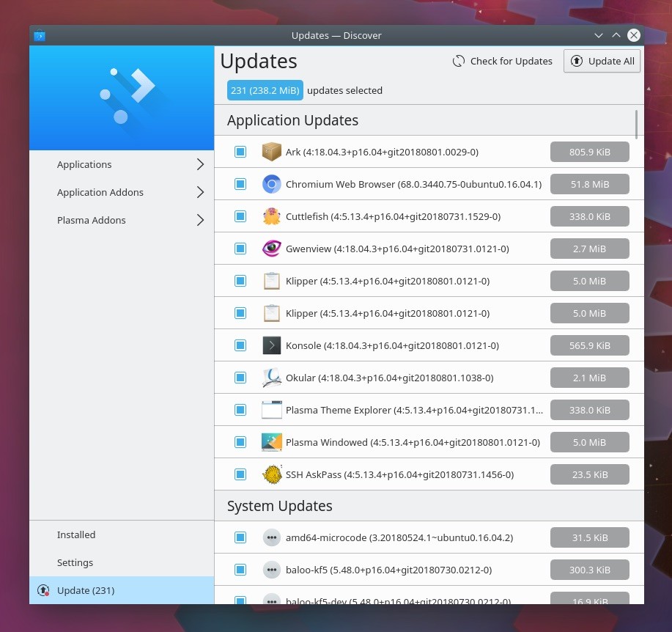Expand the Application Addons chevron
672x632 pixels.
pyautogui.click(x=200, y=192)
